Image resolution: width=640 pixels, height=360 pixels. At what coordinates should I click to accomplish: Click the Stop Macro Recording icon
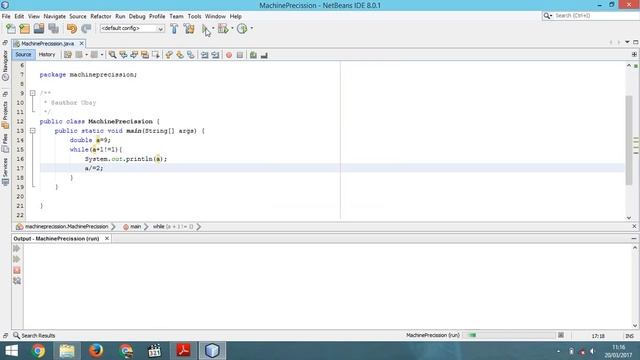click(x=240, y=55)
